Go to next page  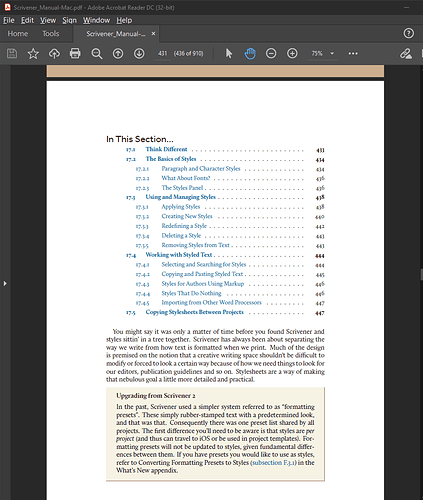point(139,53)
